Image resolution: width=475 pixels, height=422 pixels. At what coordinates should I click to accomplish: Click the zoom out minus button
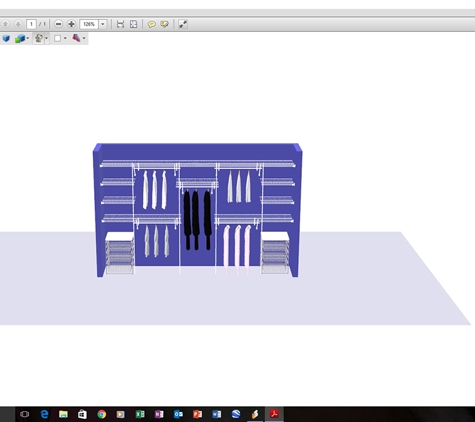[58, 24]
